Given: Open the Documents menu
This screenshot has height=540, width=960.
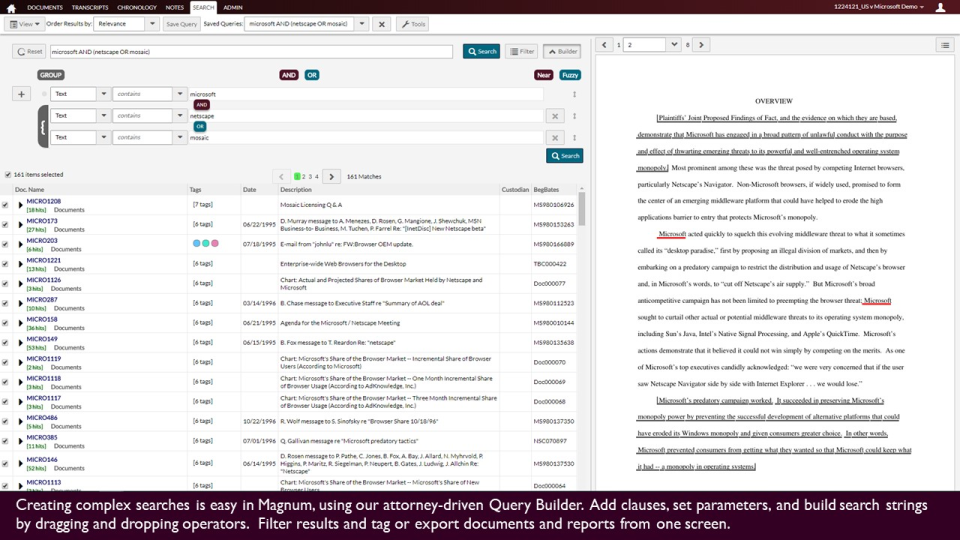Looking at the screenshot, I should [45, 7].
